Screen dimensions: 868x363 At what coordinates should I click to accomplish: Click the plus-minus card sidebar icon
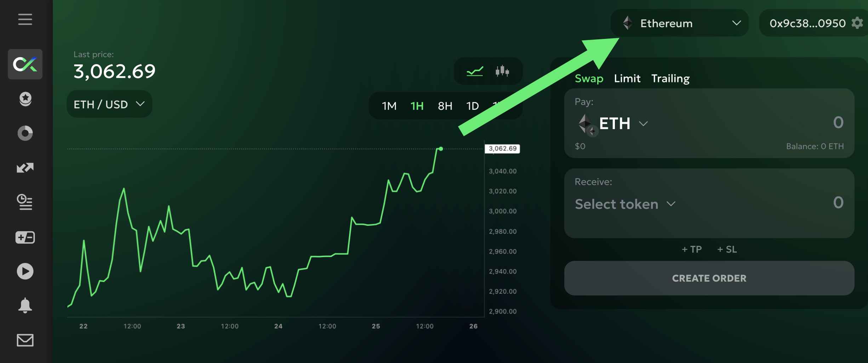[25, 237]
